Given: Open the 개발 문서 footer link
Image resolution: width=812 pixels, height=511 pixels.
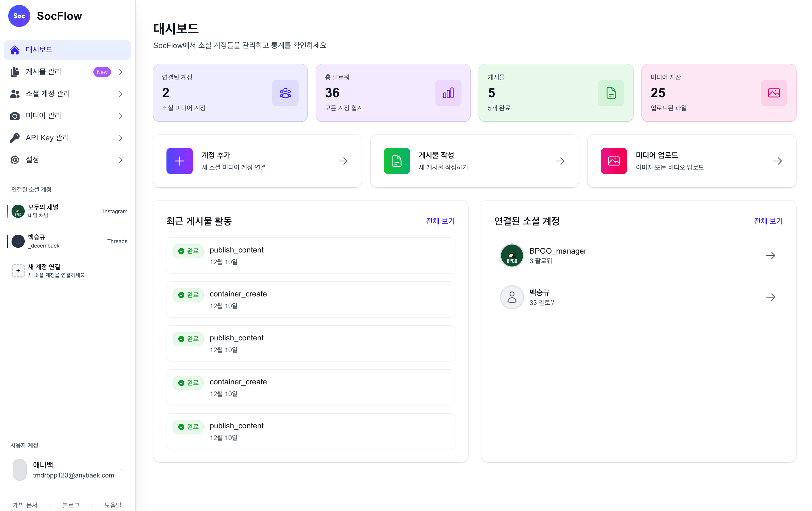Looking at the screenshot, I should [25, 505].
